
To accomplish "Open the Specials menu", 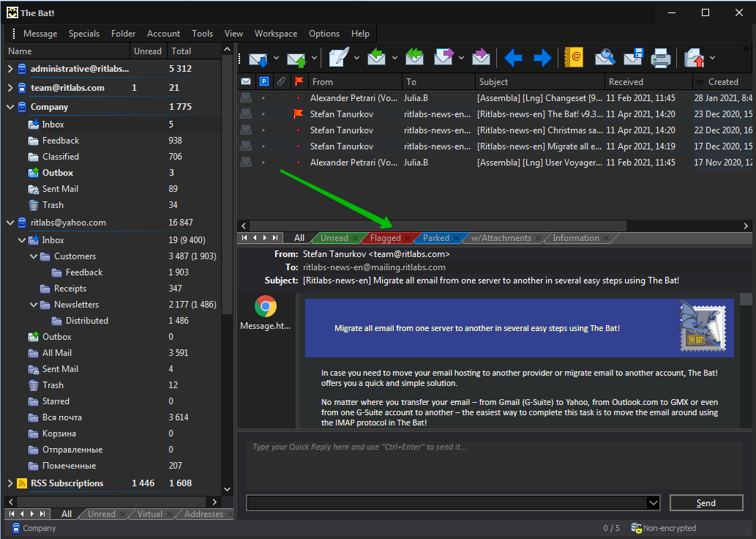I will (84, 34).
